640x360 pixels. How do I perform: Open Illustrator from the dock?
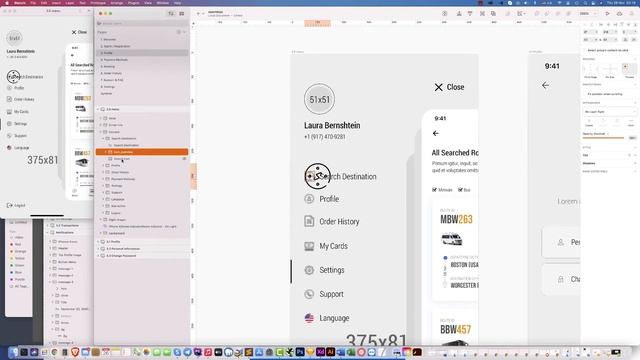[x=331, y=352]
